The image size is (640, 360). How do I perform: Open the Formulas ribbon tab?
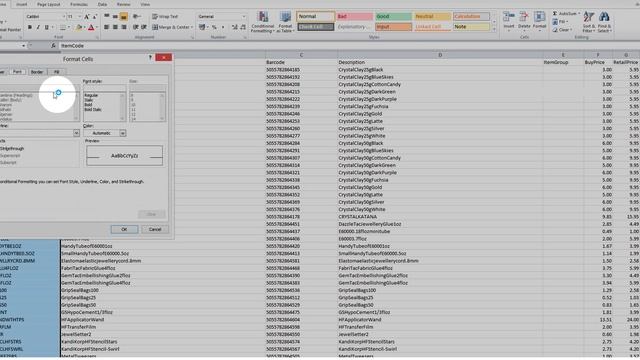click(79, 4)
